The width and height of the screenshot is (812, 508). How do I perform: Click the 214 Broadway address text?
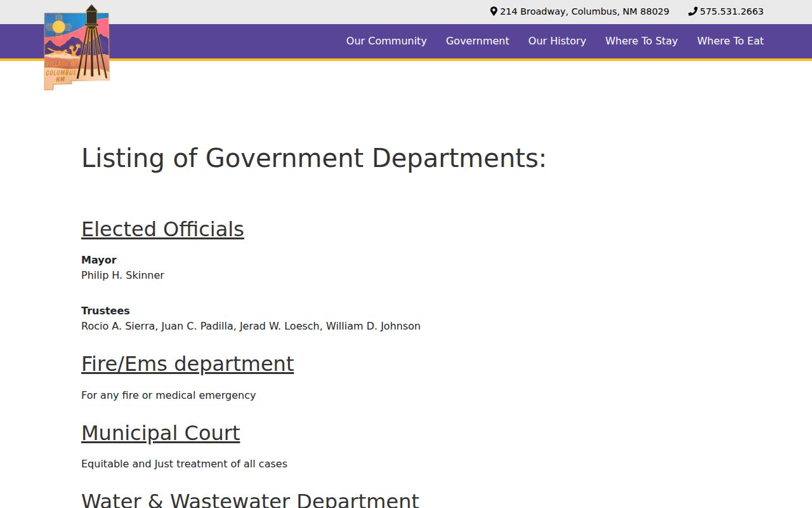click(584, 11)
